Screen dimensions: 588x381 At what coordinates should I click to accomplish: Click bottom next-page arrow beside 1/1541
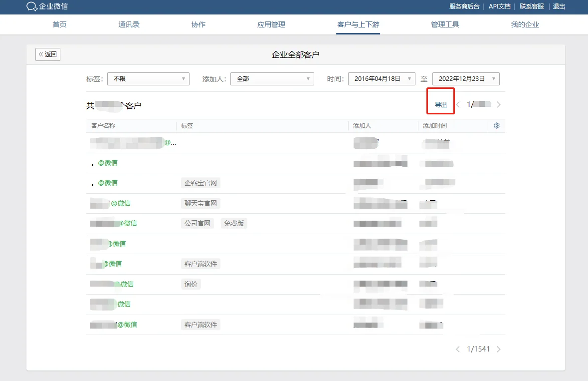(x=498, y=350)
